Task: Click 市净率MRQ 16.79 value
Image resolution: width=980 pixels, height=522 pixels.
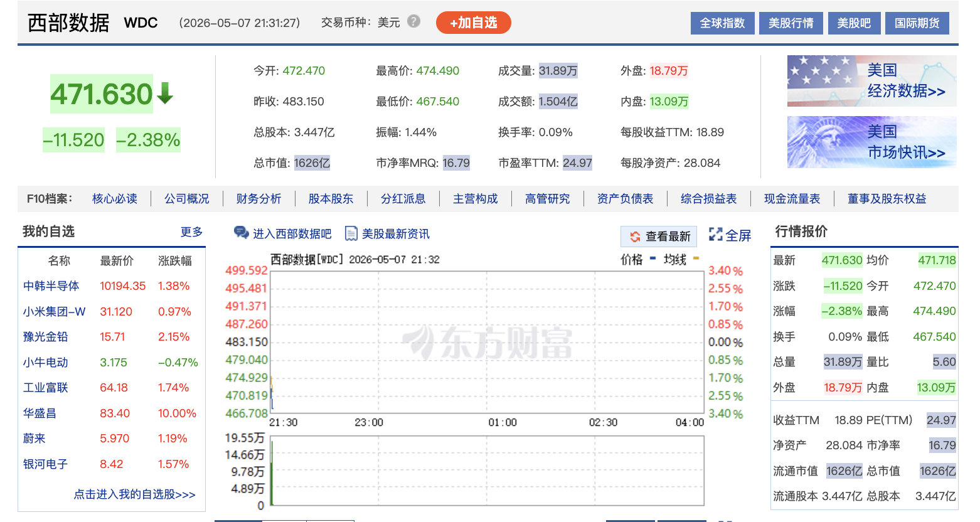Action: tap(456, 163)
